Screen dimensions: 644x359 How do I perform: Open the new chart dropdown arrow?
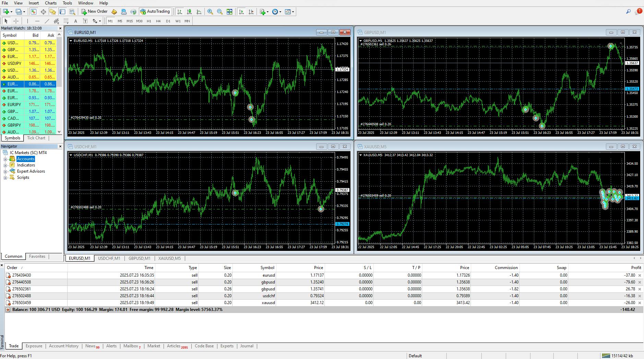[11, 12]
